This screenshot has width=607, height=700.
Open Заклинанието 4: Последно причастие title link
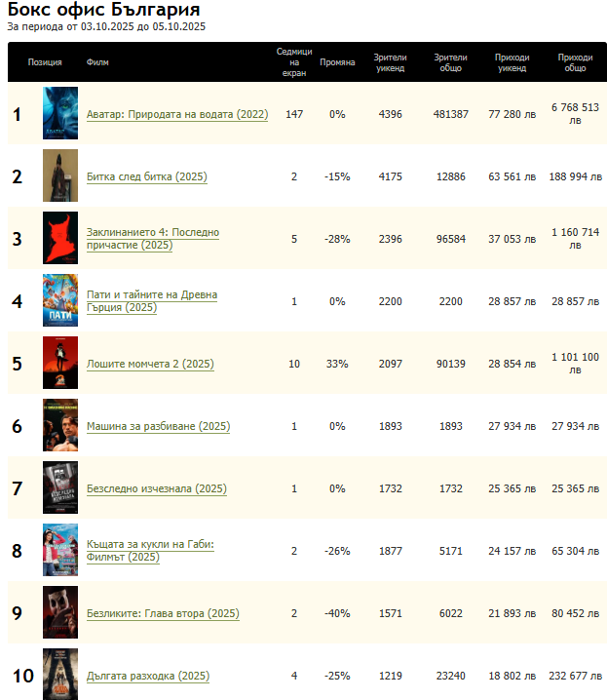(152, 233)
